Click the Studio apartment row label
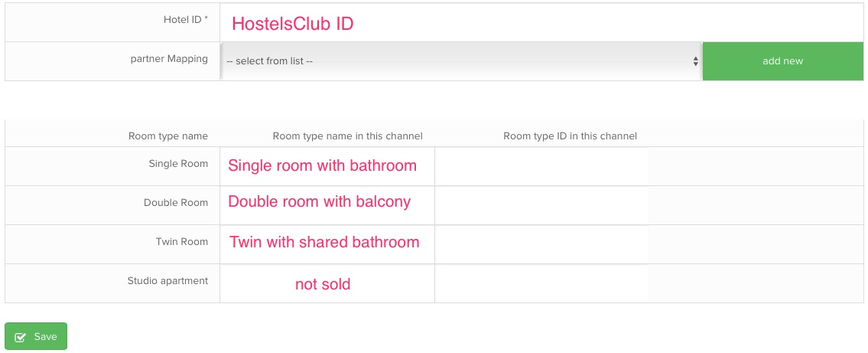 pos(167,281)
